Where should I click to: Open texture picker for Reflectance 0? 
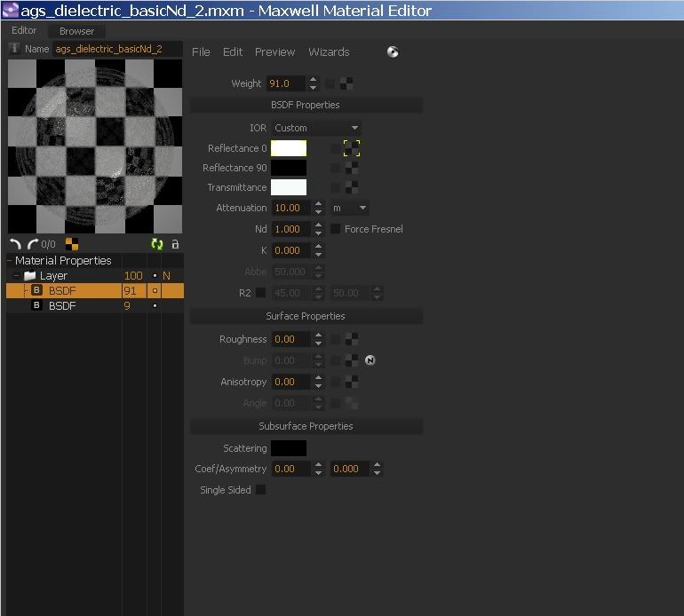click(x=352, y=149)
